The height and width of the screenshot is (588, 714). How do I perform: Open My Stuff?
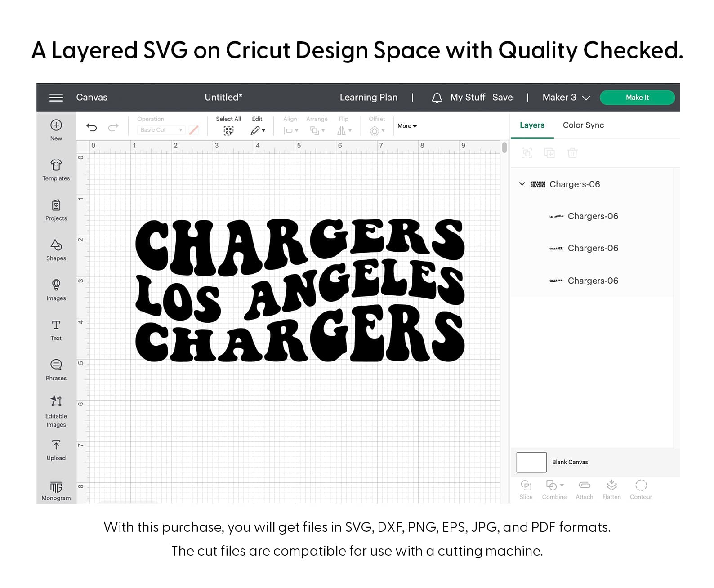[468, 97]
